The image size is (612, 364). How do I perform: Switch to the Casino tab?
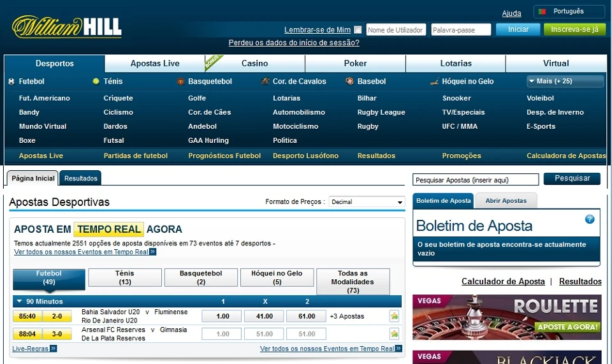[x=254, y=64]
